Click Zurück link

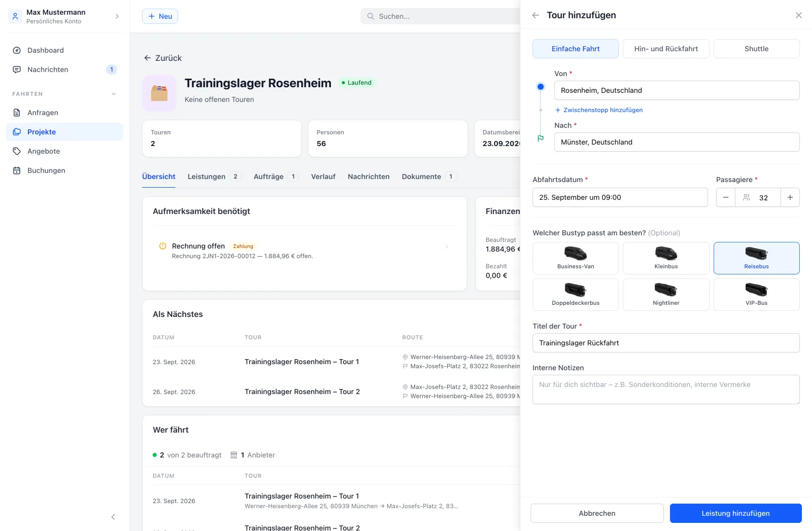click(162, 58)
